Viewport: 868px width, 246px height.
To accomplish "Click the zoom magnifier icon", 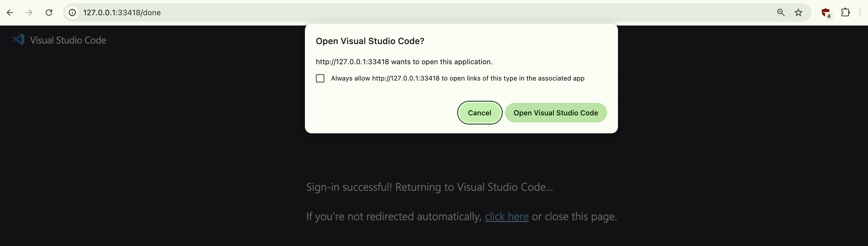I will [x=781, y=13].
